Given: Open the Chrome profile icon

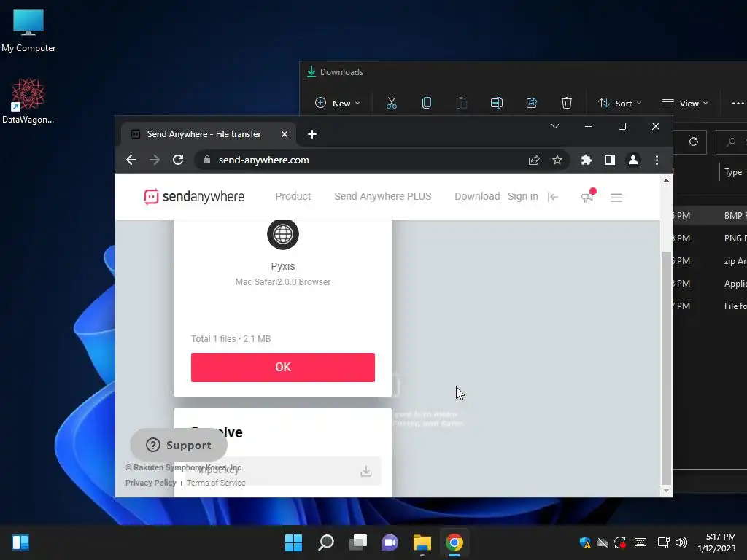Looking at the screenshot, I should coord(633,160).
